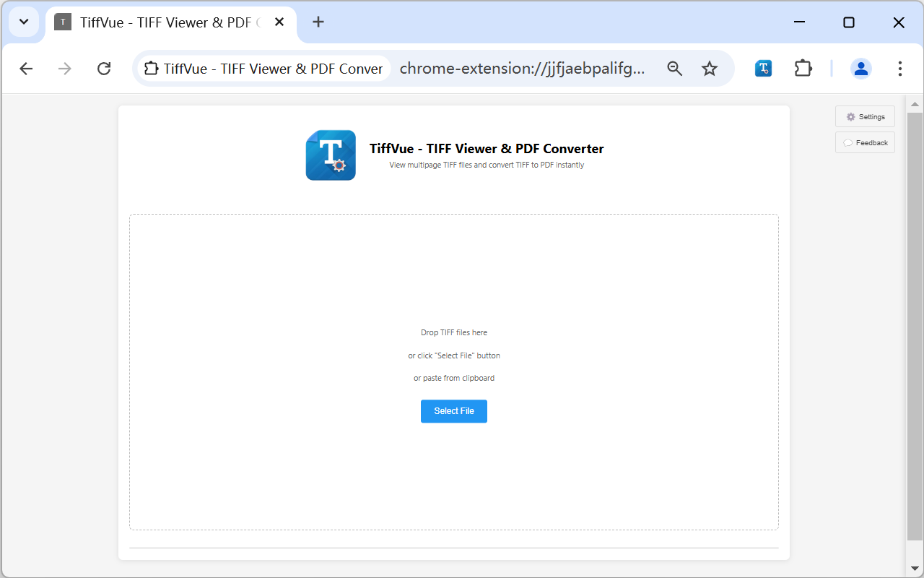Click the TiffVue extension icon in toolbar

coord(764,69)
